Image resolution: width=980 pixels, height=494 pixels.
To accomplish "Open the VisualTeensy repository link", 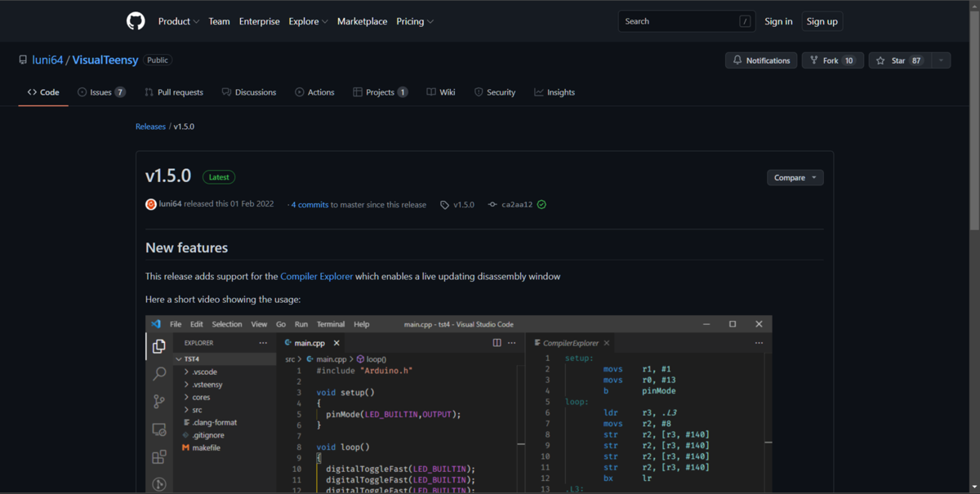I will [105, 60].
